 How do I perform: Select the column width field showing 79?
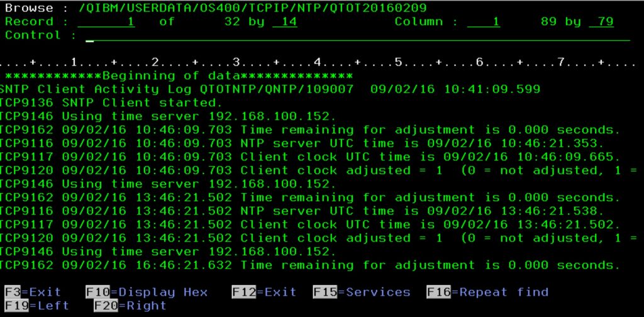pos(602,22)
